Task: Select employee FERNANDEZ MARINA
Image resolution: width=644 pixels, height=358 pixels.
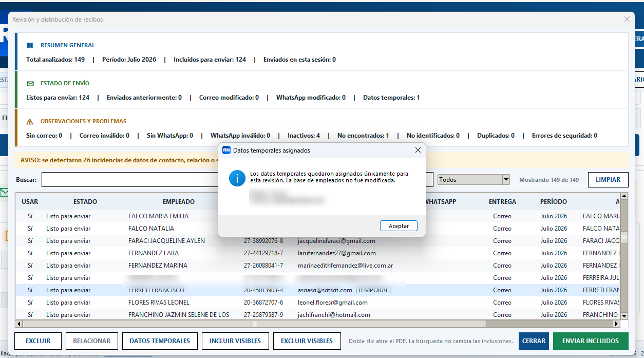Action: tap(158, 266)
